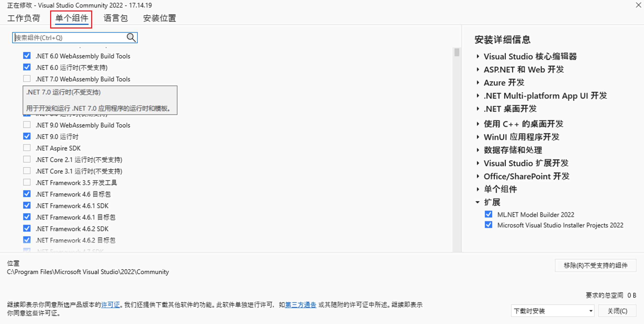Screen dimensions: 644x324
Task: Expand Visual Studio 核心编辑器 details
Action: tap(478, 56)
